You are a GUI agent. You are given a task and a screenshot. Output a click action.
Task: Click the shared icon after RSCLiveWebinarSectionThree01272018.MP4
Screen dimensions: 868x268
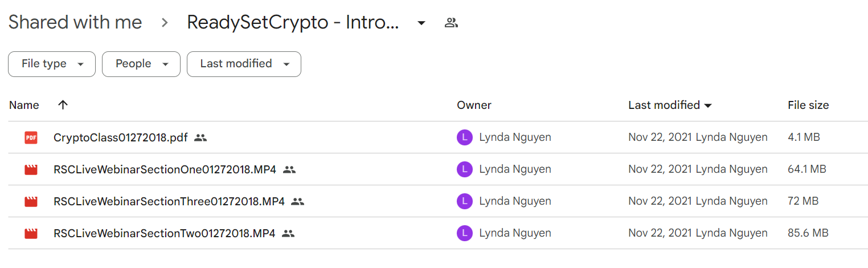(297, 201)
